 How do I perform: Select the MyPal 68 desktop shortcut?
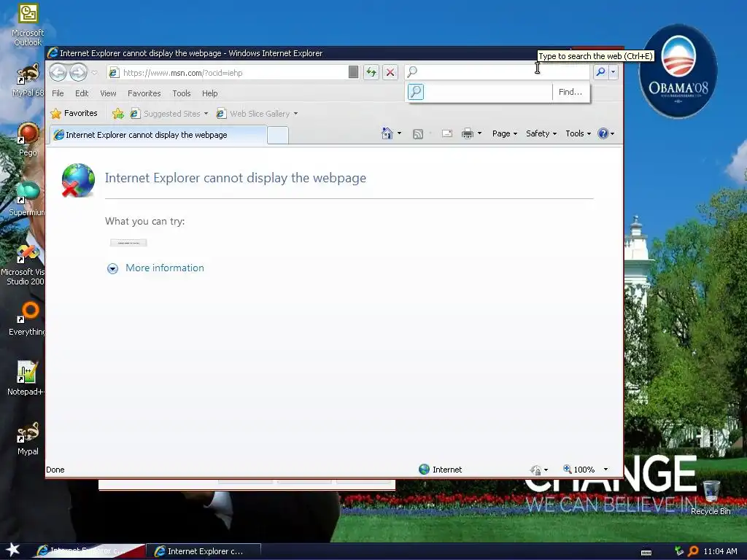click(x=28, y=79)
